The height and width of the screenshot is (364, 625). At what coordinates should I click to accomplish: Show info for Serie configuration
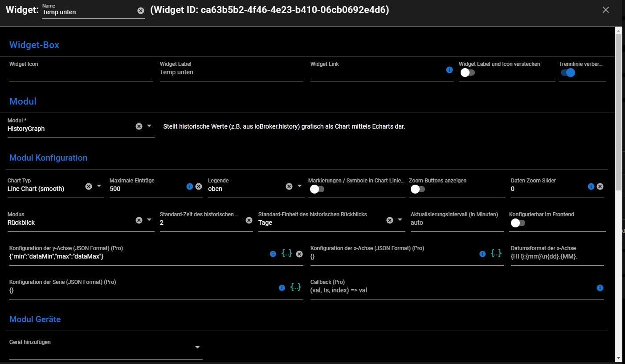click(282, 288)
